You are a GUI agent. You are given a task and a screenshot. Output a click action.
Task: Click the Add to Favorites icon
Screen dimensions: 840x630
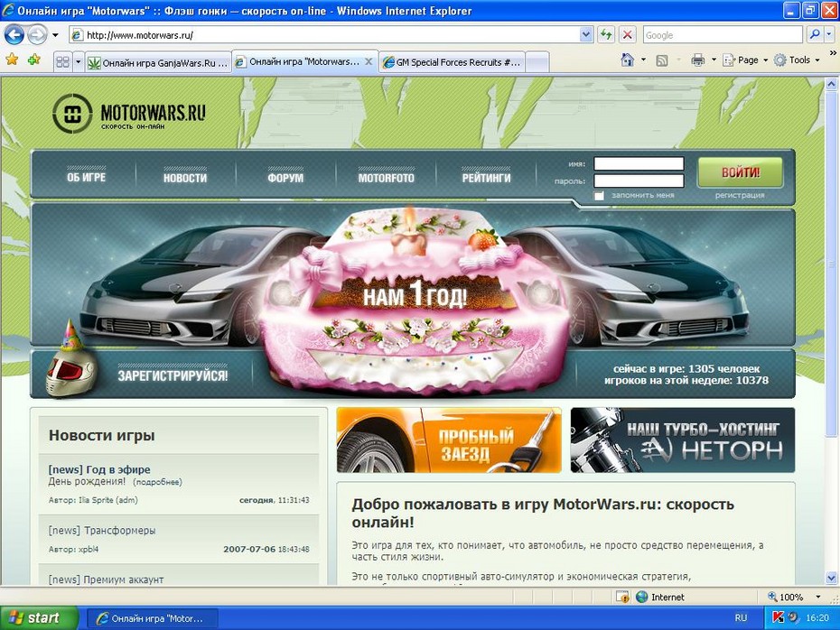[33, 60]
